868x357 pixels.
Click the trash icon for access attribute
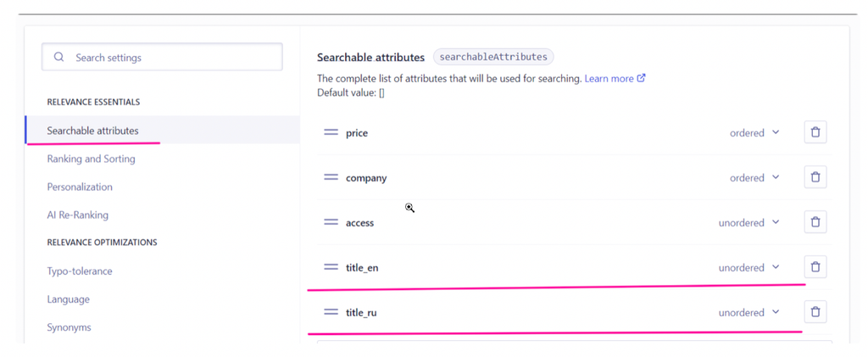[x=815, y=222]
